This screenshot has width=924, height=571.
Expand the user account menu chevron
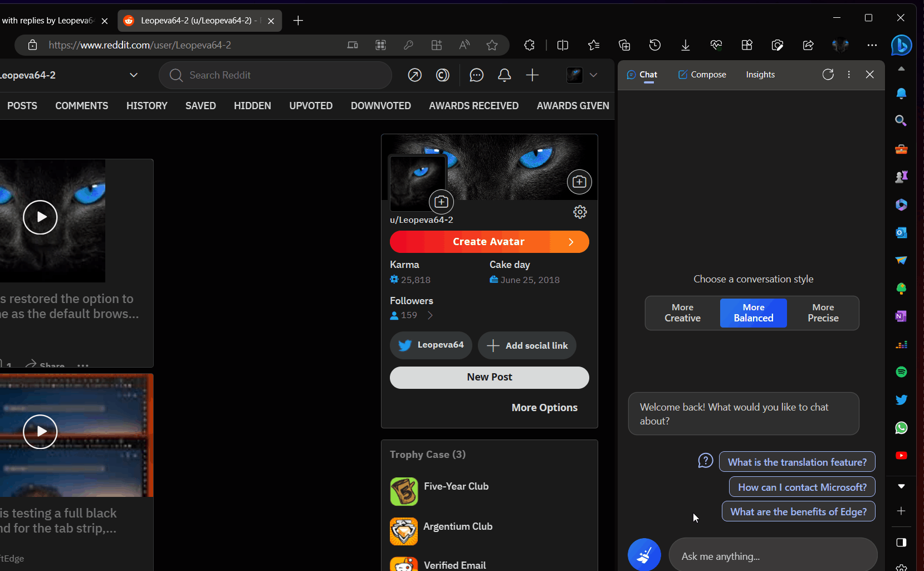(594, 75)
